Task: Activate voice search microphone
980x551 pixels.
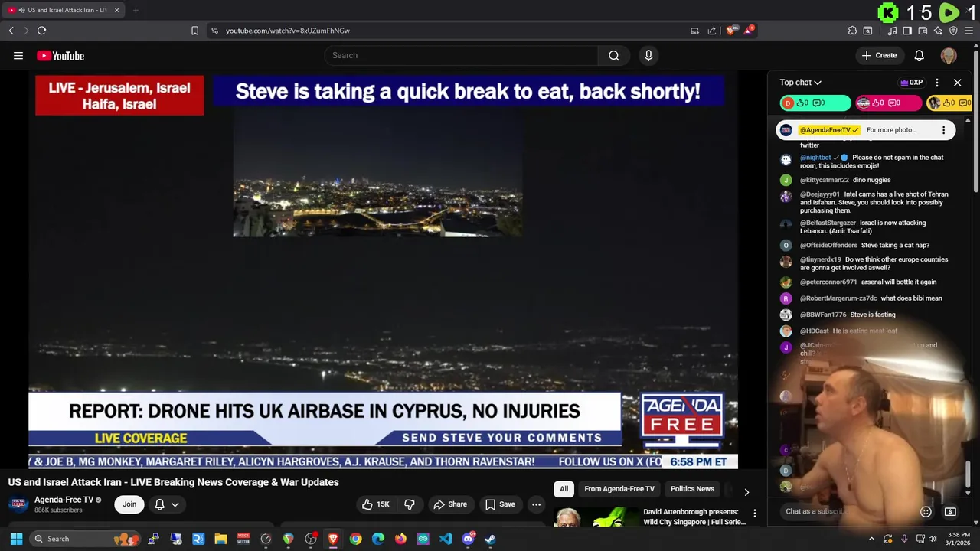Action: click(648, 55)
